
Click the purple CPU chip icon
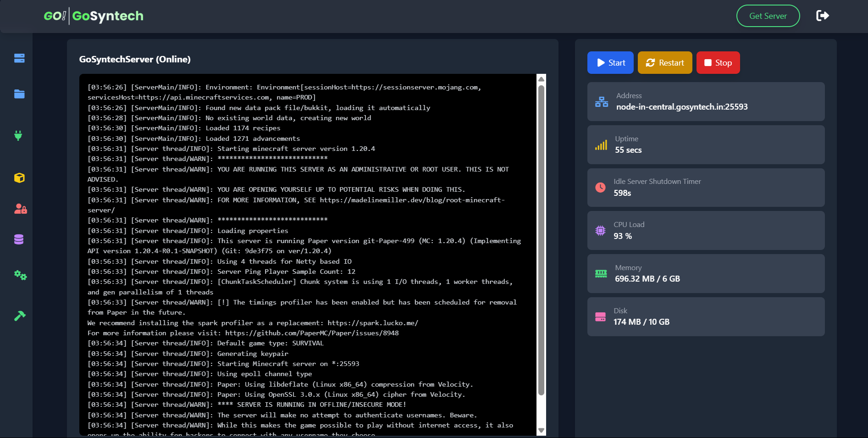pos(600,230)
